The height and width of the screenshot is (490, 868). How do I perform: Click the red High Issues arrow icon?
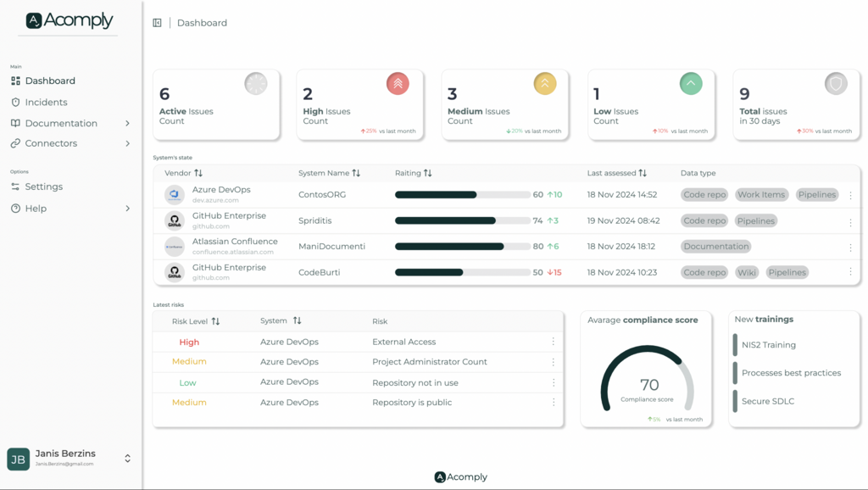pos(398,83)
